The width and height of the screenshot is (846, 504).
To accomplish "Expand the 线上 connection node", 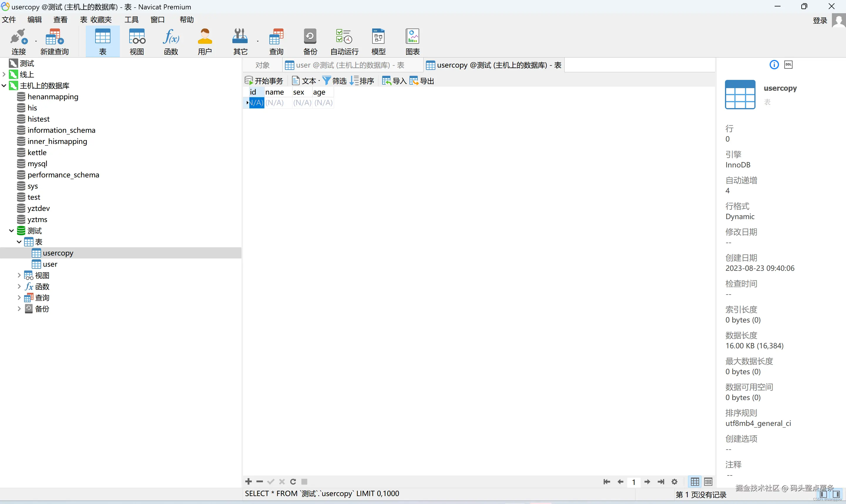I will tap(4, 74).
